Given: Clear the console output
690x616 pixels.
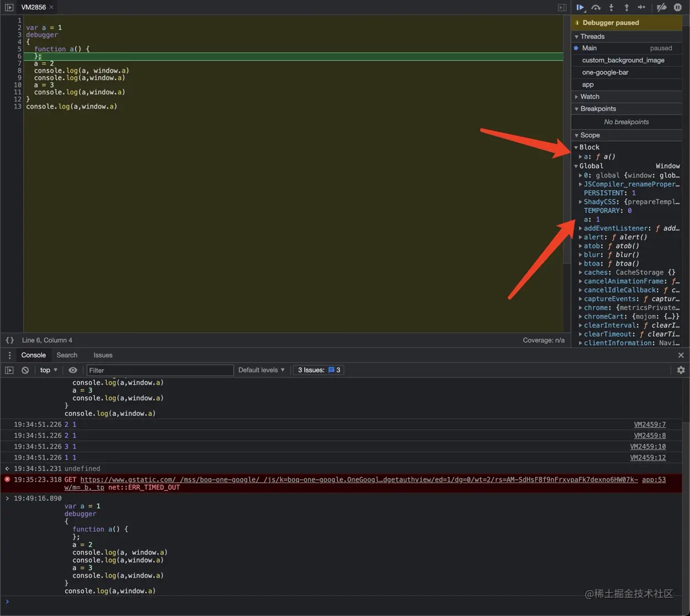Looking at the screenshot, I should 25,370.
